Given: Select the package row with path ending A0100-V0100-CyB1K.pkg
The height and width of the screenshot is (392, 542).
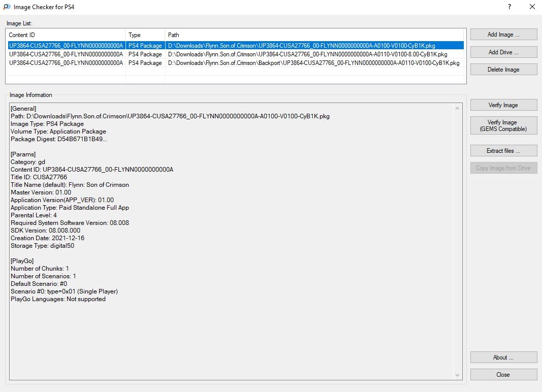Looking at the screenshot, I should click(236, 46).
